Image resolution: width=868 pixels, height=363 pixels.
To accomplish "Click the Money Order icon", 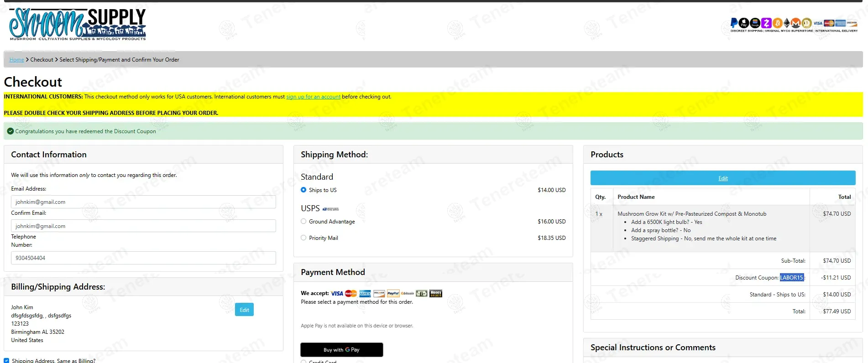I will [436, 293].
